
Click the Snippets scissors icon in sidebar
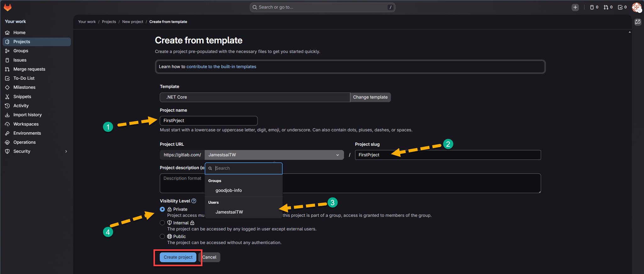pos(7,96)
